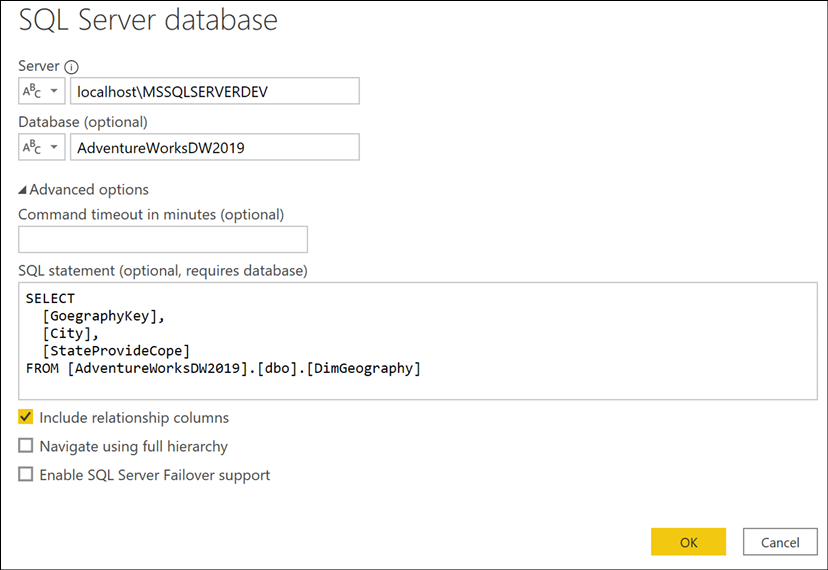Click the [City] line in SQL
Image resolution: width=828 pixels, height=570 pixels.
[x=70, y=333]
